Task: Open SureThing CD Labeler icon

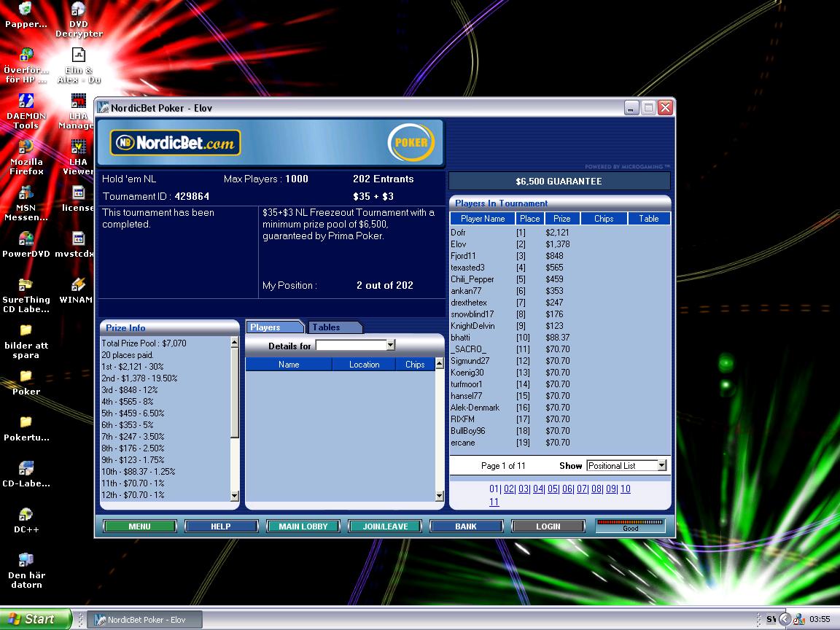Action: point(26,295)
